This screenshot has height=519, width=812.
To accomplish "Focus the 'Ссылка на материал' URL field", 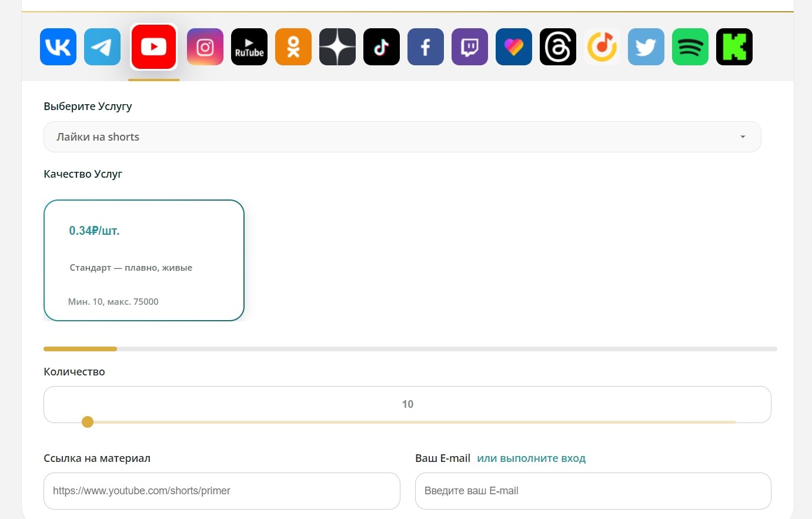I will [222, 491].
